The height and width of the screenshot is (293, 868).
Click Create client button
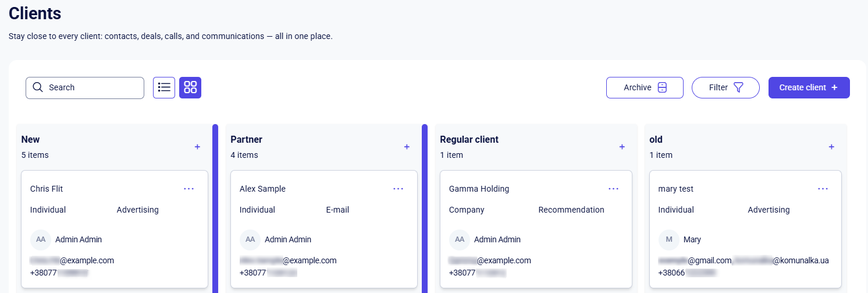[809, 87]
